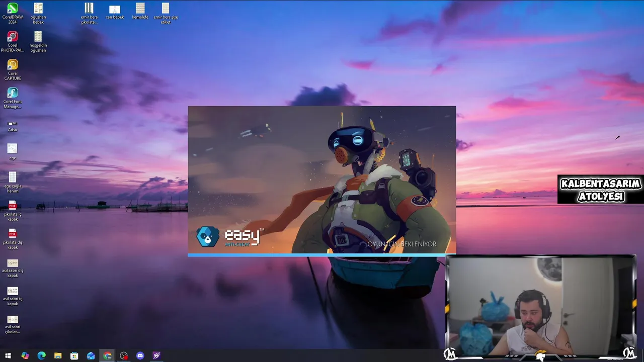Select the 'ege çağla hanım' desktop file
The image size is (644, 362).
pyautogui.click(x=13, y=182)
